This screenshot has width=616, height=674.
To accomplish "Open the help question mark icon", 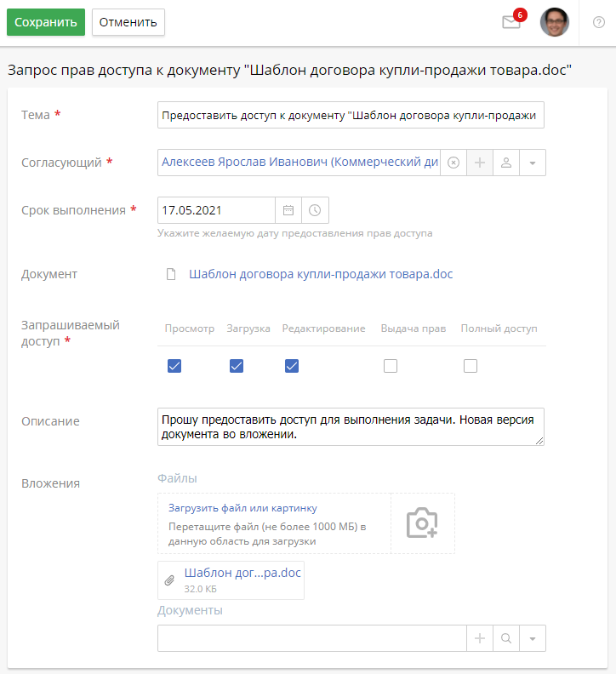I will [599, 22].
